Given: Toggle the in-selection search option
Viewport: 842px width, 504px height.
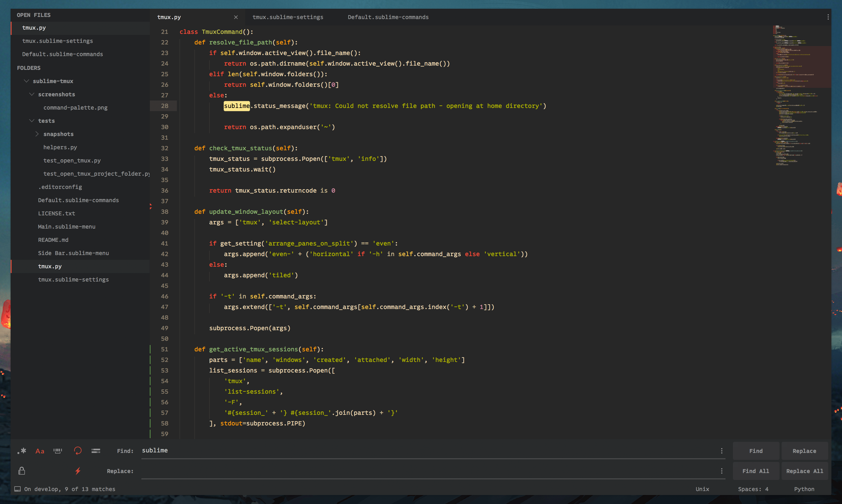Looking at the screenshot, I should coord(96,451).
